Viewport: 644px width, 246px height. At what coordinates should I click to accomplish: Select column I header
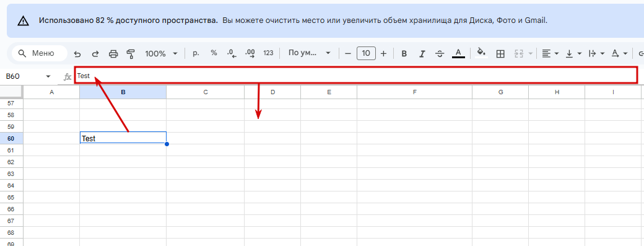613,92
